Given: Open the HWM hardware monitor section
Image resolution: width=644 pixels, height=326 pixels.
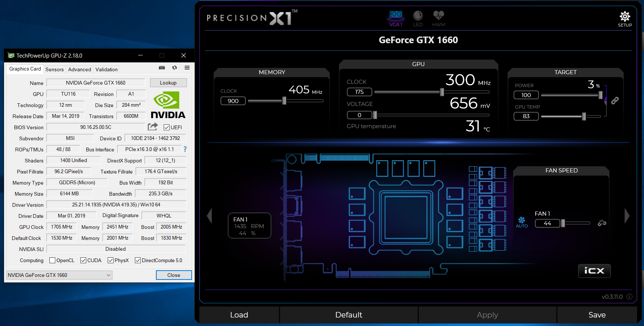Looking at the screenshot, I should [x=438, y=18].
